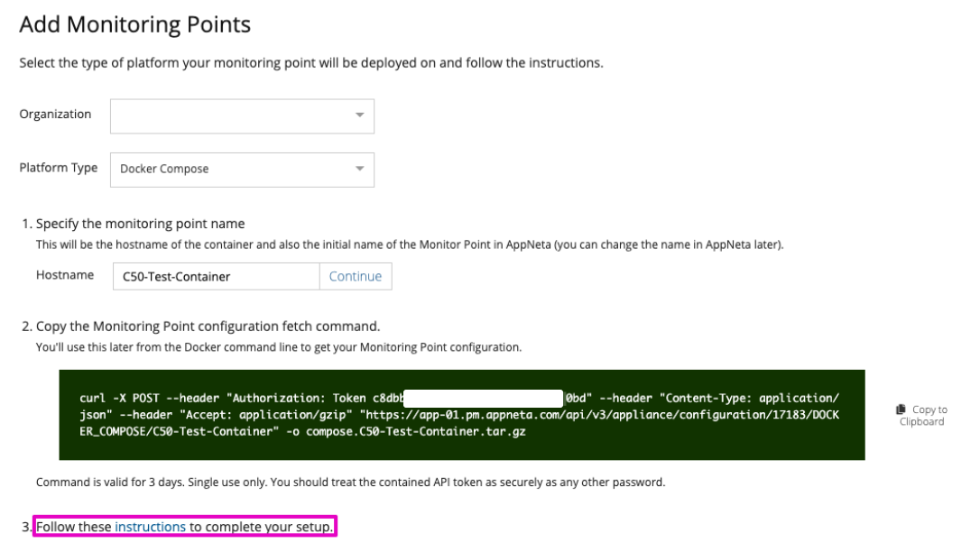Click the 'Hostname' field label
This screenshot has height=552, width=980.
(65, 276)
